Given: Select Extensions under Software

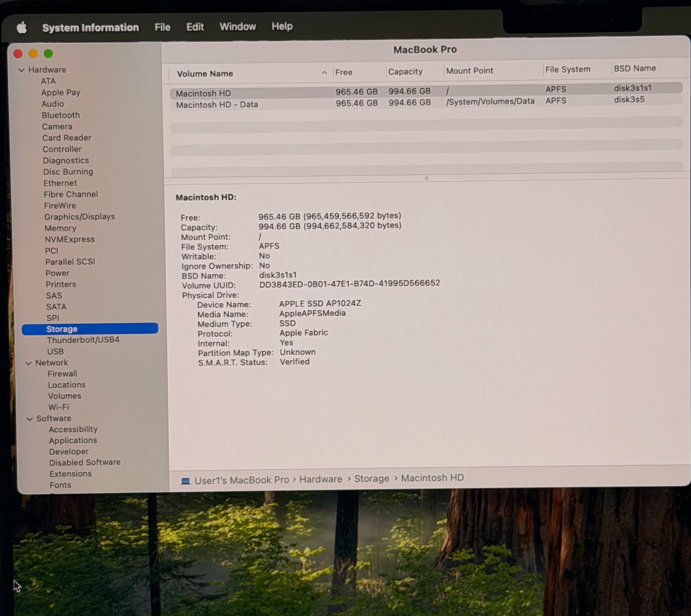Looking at the screenshot, I should pos(71,474).
